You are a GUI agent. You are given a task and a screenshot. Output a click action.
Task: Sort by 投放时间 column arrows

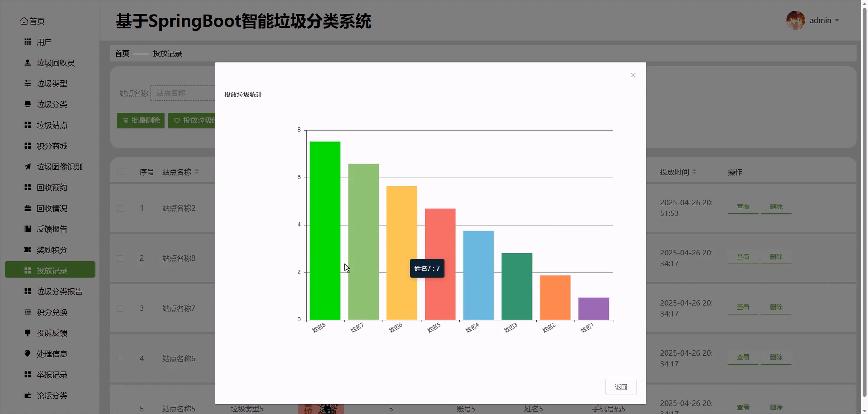point(694,172)
